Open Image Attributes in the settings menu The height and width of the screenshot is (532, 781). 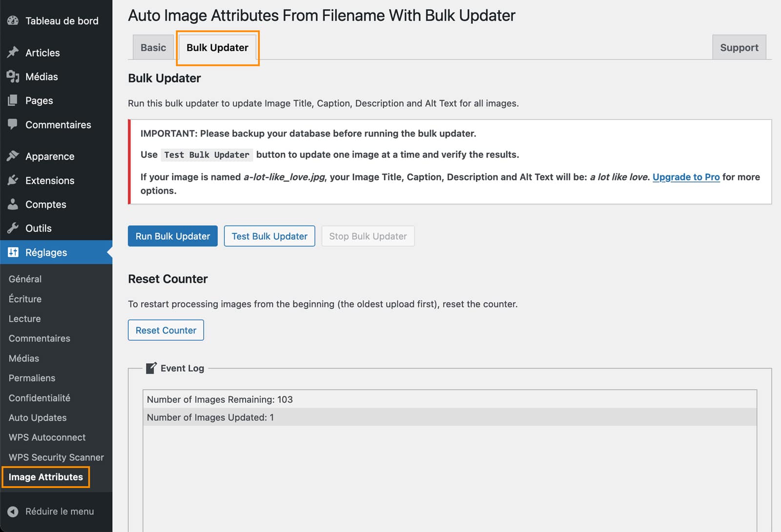[x=46, y=477]
